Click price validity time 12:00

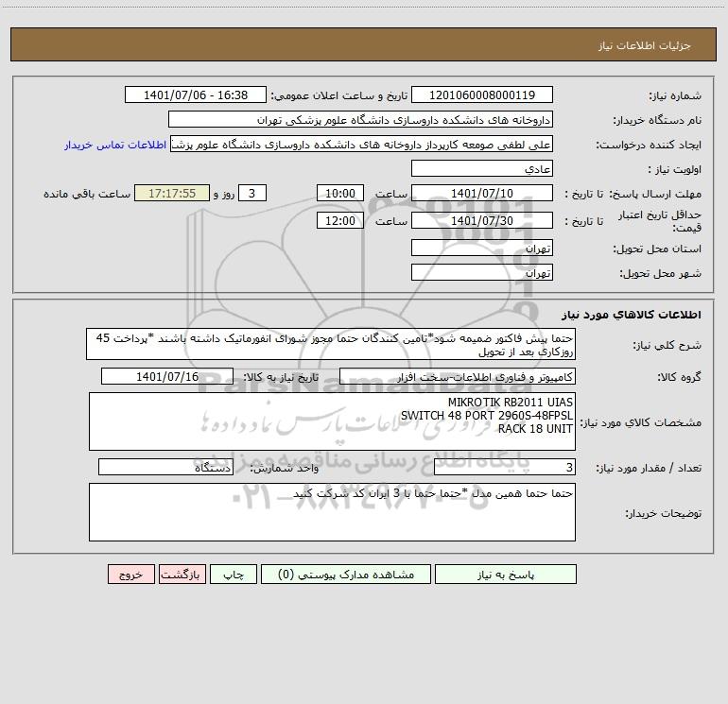point(339,220)
